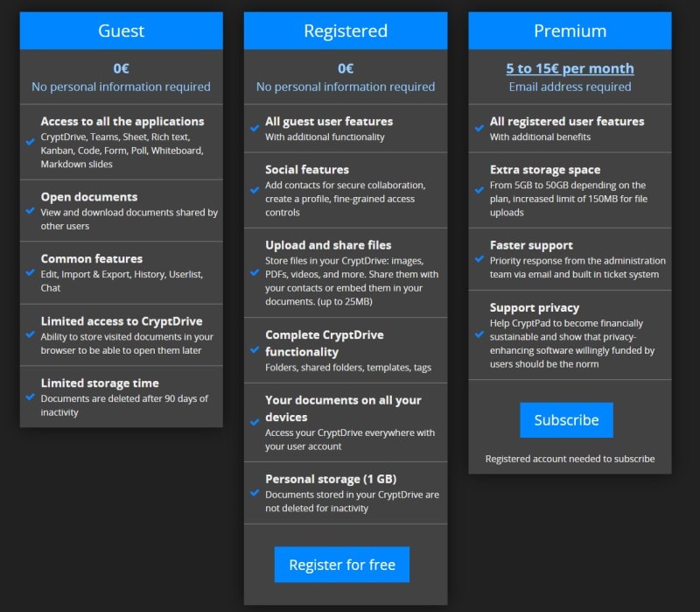Click checkmark beside Access to all the applications
This screenshot has height=612, width=700.
(30, 142)
